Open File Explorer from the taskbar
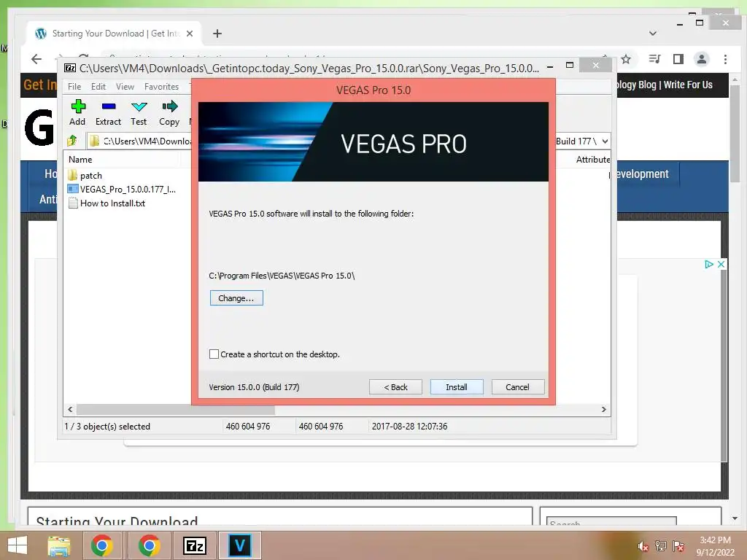Screen dimensions: 747x560 [59, 545]
